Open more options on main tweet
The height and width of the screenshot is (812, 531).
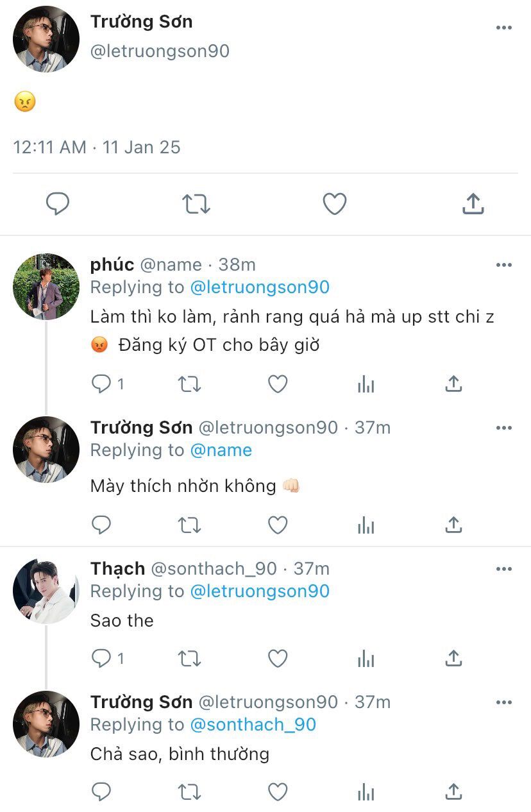coord(504,28)
